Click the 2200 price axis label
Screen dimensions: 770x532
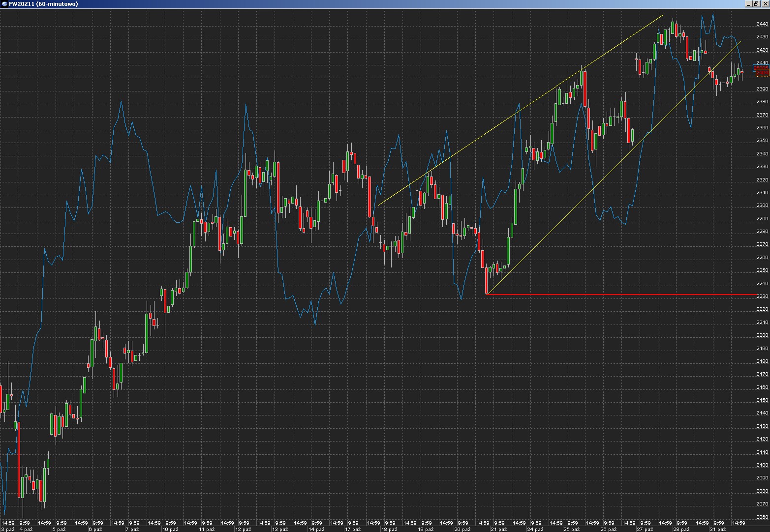tap(762, 335)
